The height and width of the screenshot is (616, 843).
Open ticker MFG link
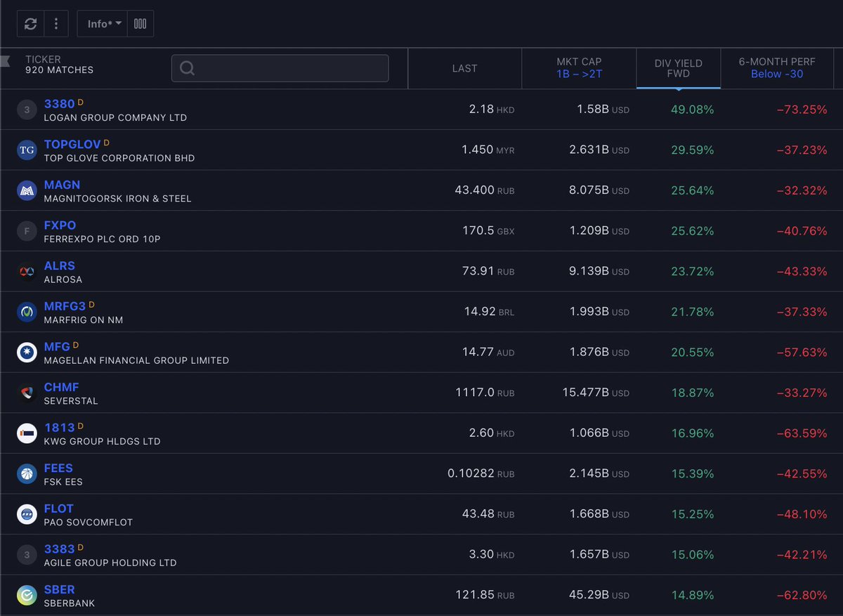[57, 347]
